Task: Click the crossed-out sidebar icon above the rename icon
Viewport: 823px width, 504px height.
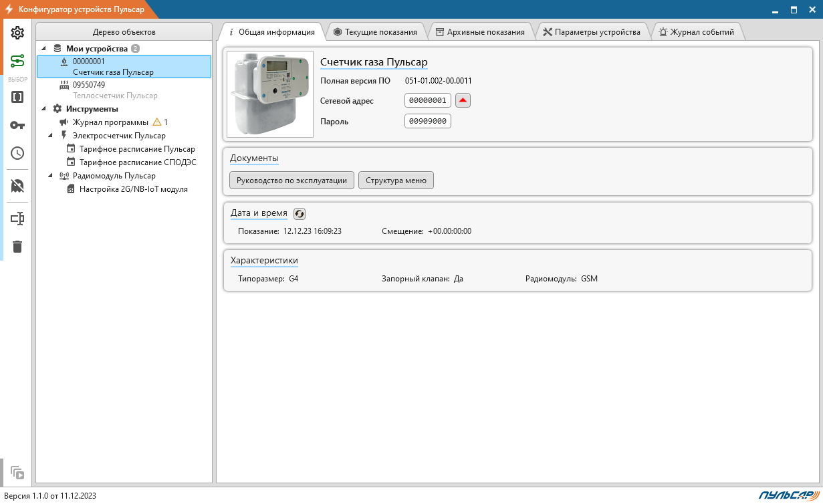Action: point(17,186)
